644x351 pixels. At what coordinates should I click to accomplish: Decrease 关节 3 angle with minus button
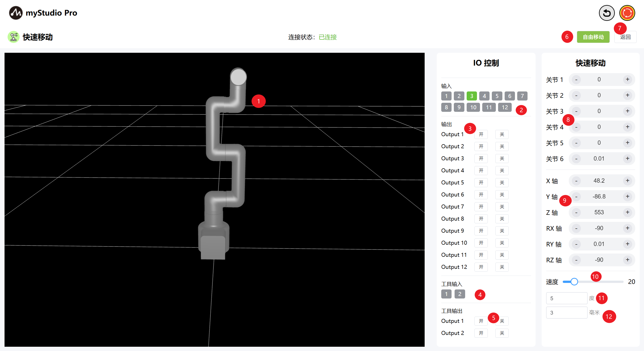(576, 111)
